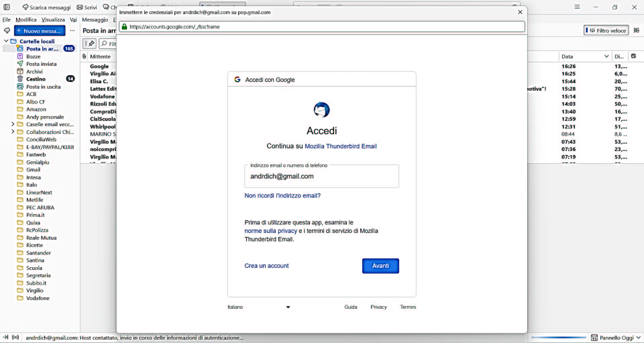Open the spaces toolbar icon at top left
644x343 pixels.
tap(7, 7)
